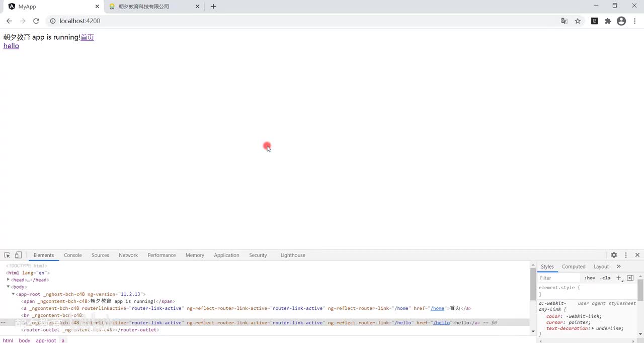This screenshot has height=343, width=644.
Task: Click the /home href in DOM tree
Action: pyautogui.click(x=438, y=308)
